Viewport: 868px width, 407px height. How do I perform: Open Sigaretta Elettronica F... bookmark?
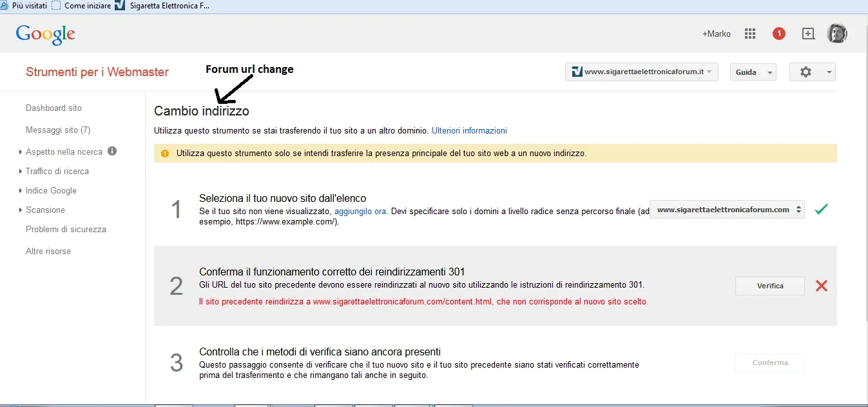click(x=162, y=6)
